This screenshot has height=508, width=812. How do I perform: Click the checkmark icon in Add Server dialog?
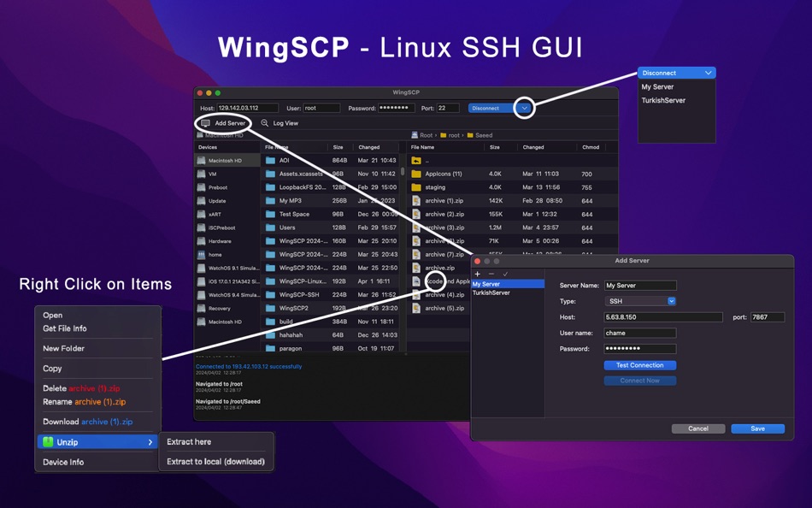click(505, 274)
